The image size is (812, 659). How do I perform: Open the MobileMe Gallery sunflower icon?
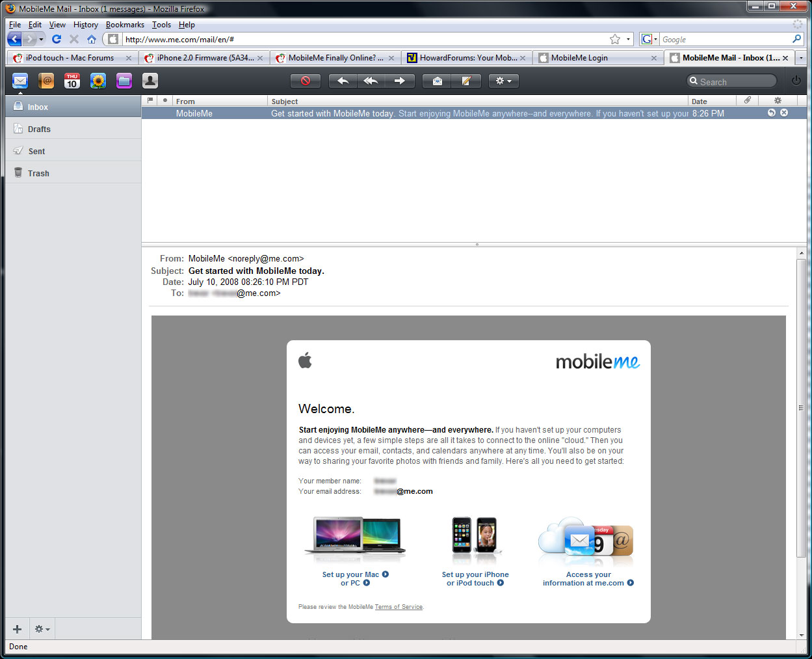click(x=98, y=81)
